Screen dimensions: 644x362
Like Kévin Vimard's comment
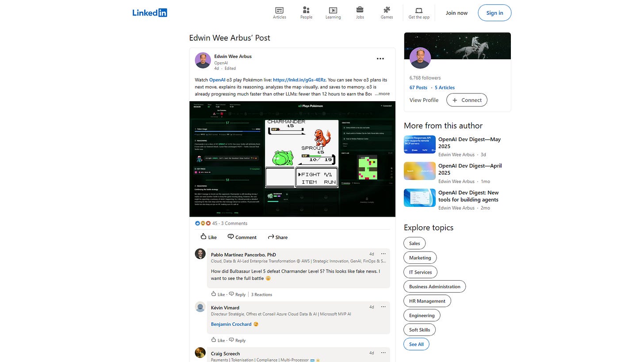tap(218, 340)
